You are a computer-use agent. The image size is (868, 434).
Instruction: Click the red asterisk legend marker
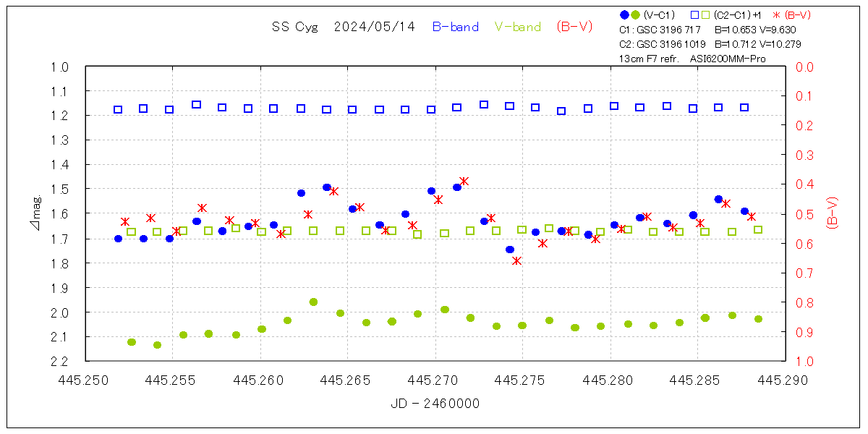pos(777,14)
